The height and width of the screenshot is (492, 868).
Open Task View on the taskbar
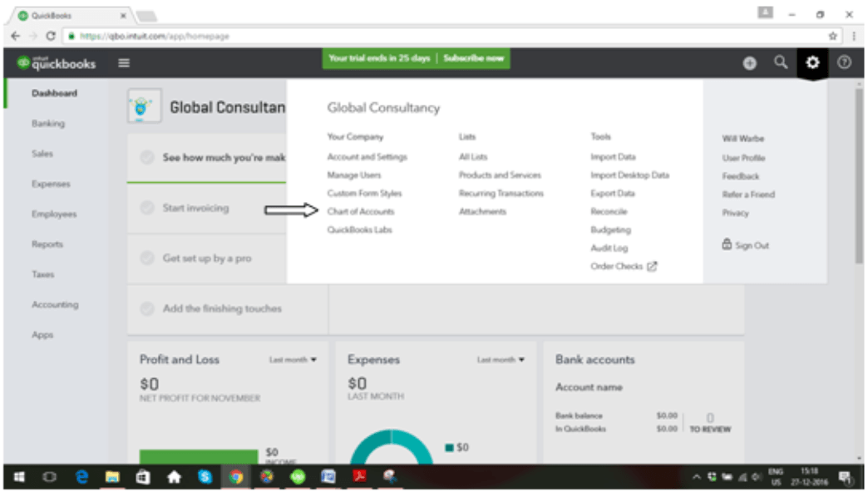pyautogui.click(x=49, y=477)
